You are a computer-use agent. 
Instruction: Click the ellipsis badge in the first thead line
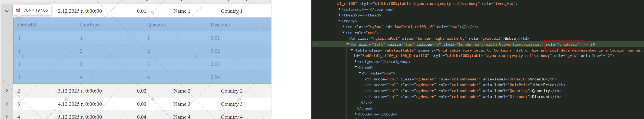click(360, 15)
